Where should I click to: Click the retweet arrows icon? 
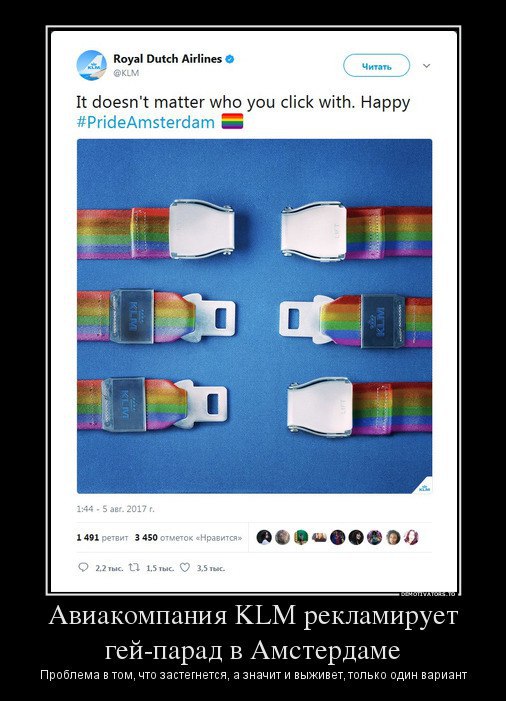[x=135, y=567]
